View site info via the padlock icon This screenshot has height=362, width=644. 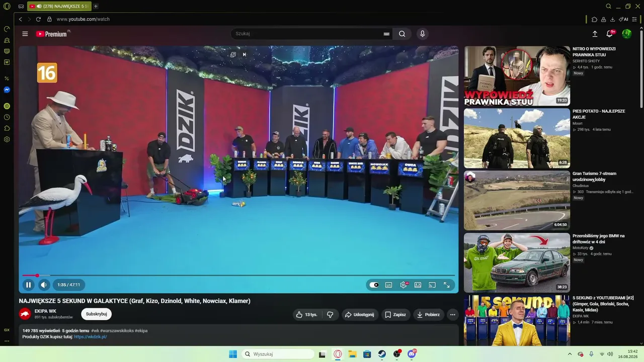(49, 19)
